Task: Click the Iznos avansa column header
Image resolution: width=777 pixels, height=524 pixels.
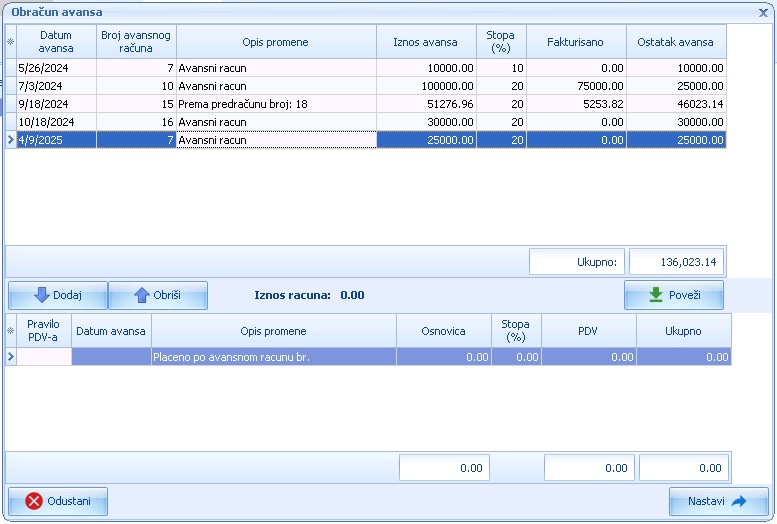Action: [426, 42]
